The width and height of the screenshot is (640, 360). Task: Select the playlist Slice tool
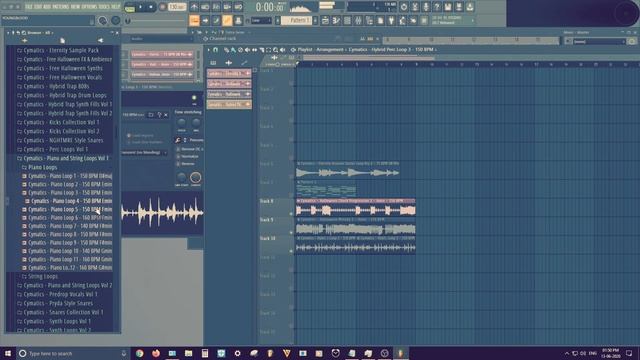pos(262,50)
